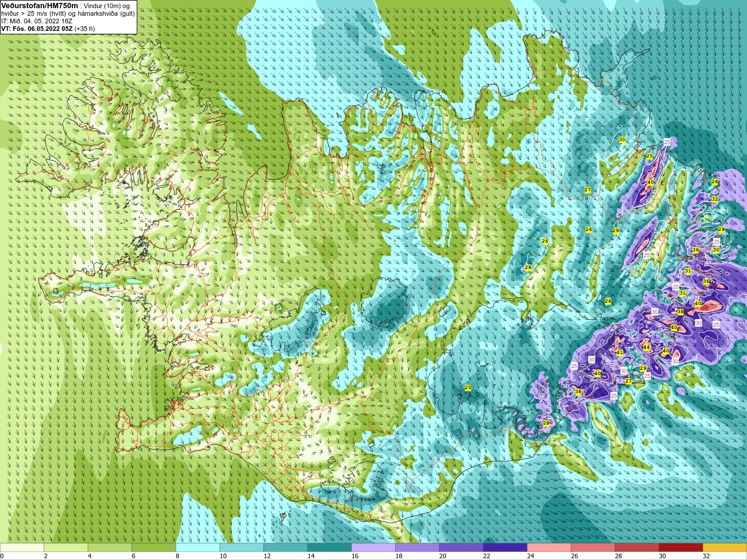The image size is (747, 560).
Task: Select the 6–8 m/s olive green legend swatch
Action: tap(153, 548)
